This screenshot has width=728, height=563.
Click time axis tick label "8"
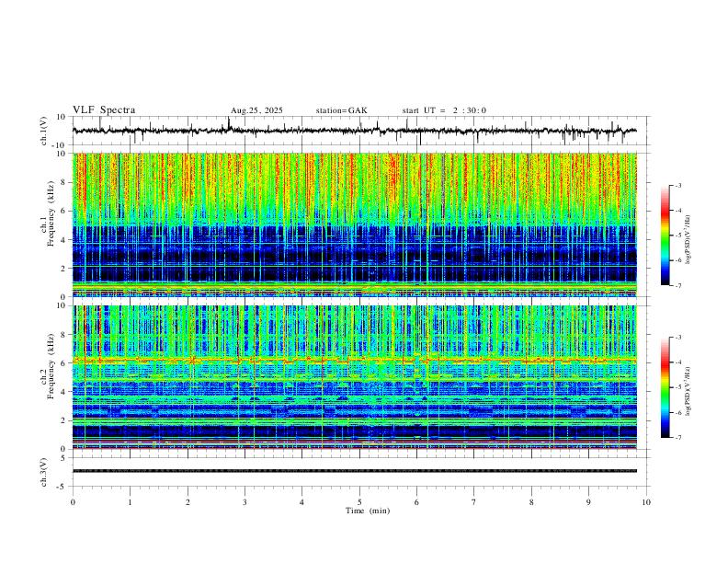(531, 502)
